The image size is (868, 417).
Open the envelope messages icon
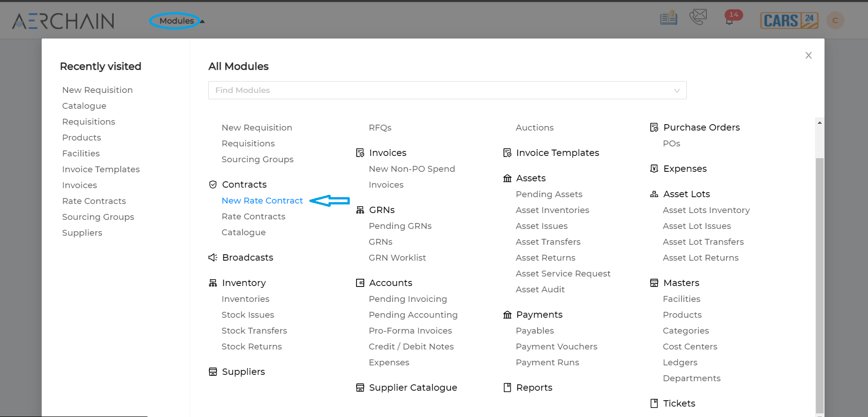tap(698, 18)
